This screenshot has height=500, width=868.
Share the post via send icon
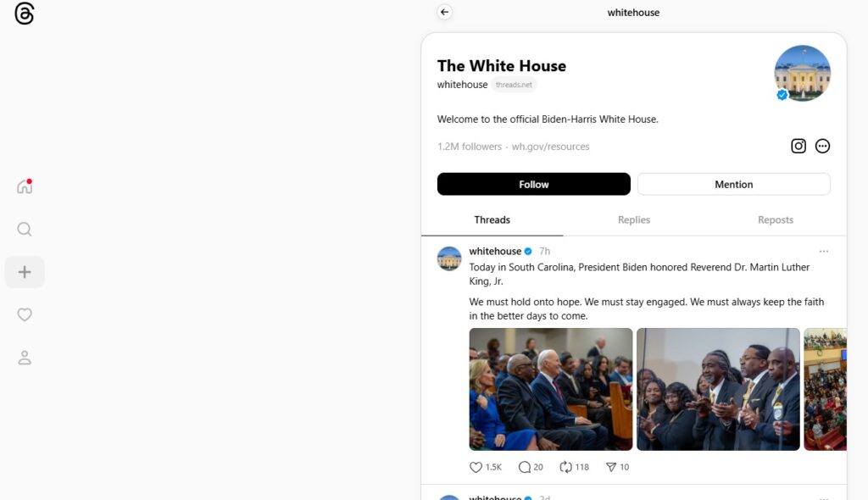click(x=610, y=467)
